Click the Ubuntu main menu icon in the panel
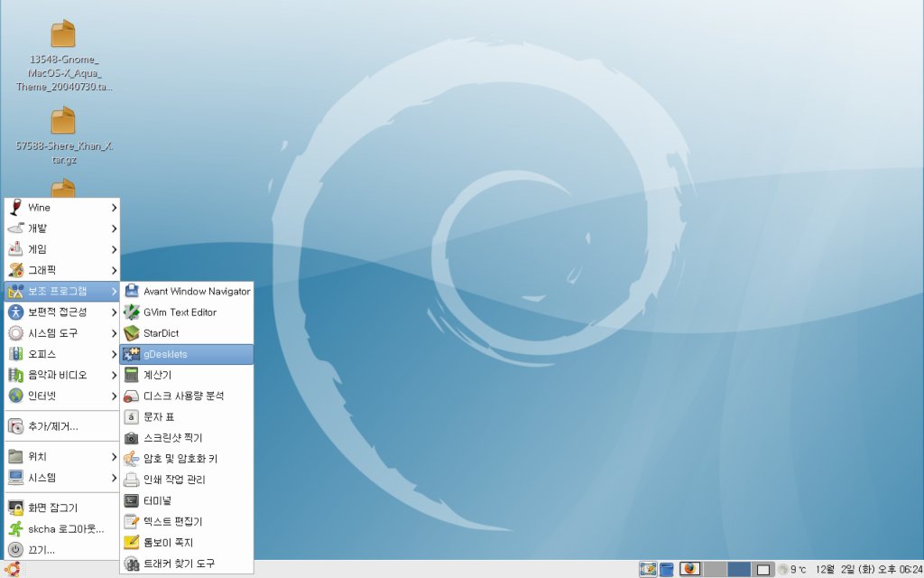The width and height of the screenshot is (924, 578). click(x=13, y=569)
